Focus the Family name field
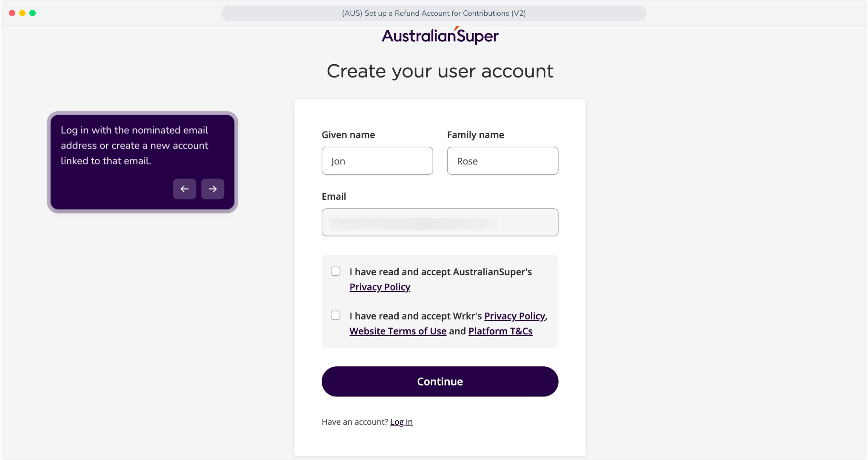Screen dimensions: 868x460 point(503,161)
